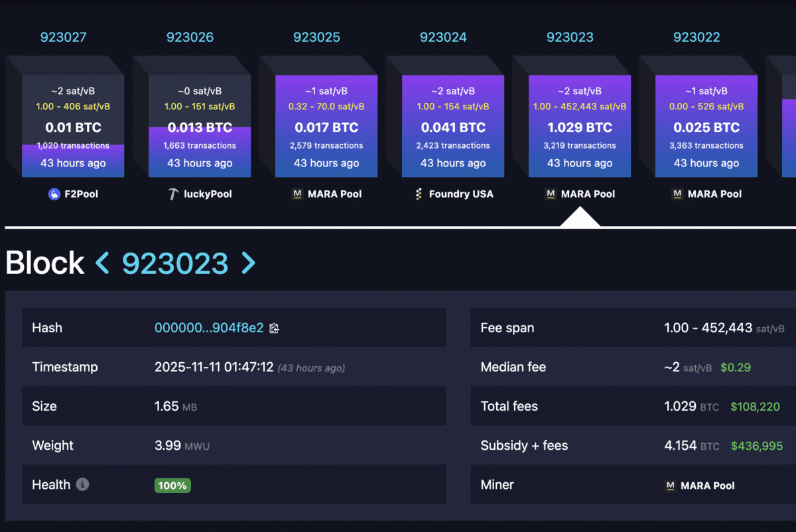Navigate to next block with right chevron

[x=248, y=263]
